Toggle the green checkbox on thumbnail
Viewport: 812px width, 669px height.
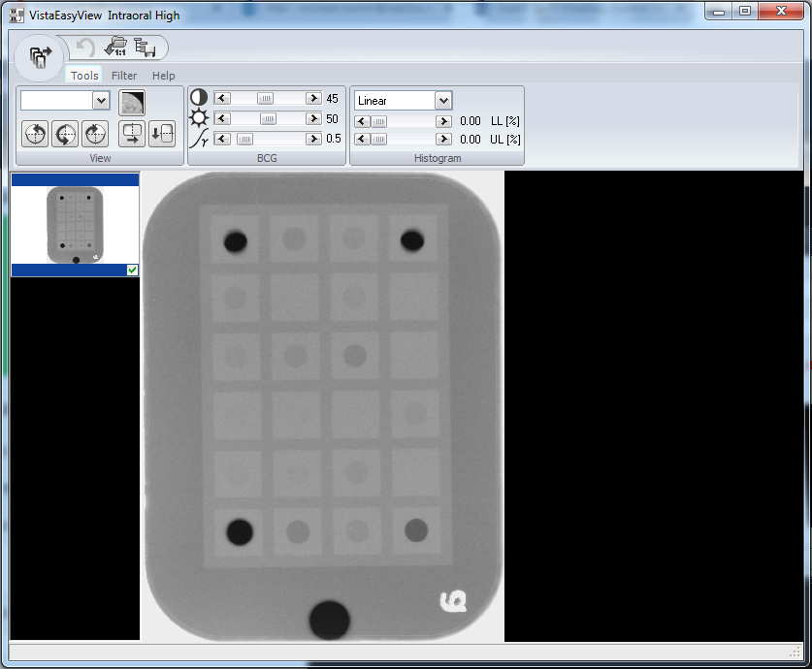point(132,271)
